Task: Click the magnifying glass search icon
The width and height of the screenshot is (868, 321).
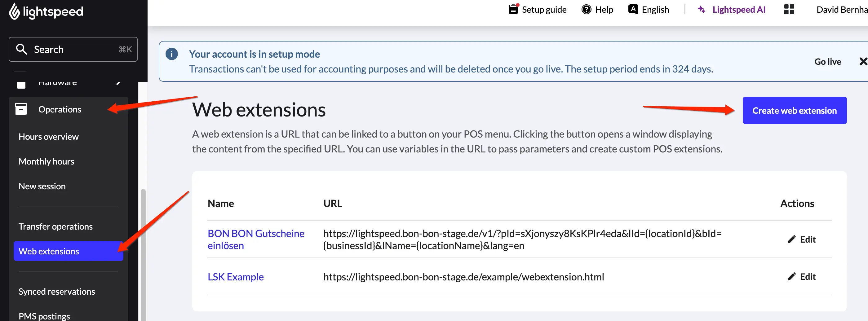Action: point(22,49)
